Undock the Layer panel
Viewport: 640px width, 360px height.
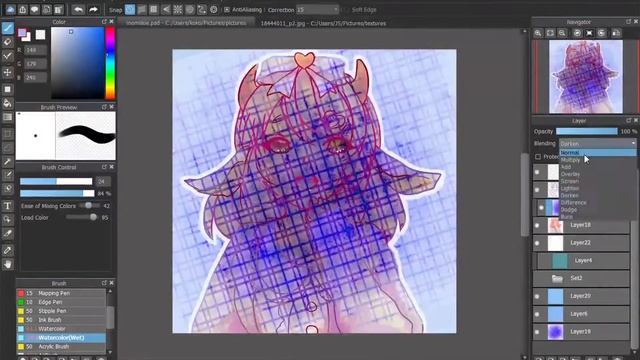[629, 120]
